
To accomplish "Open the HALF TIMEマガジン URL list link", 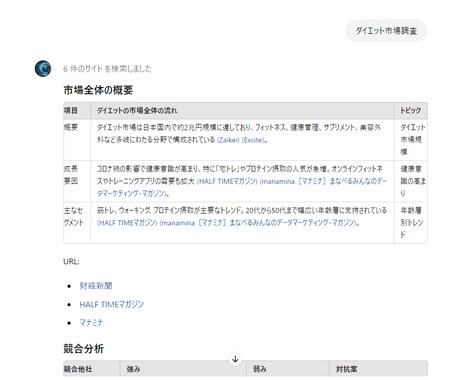I will (112, 304).
